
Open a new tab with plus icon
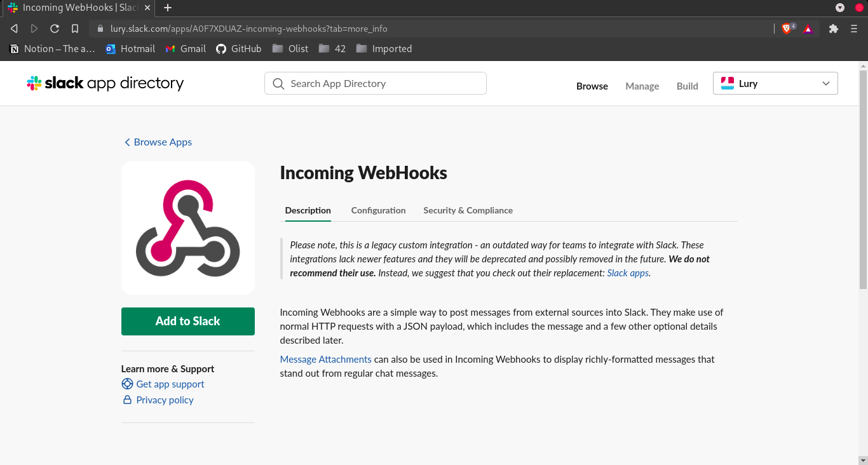pyautogui.click(x=168, y=8)
